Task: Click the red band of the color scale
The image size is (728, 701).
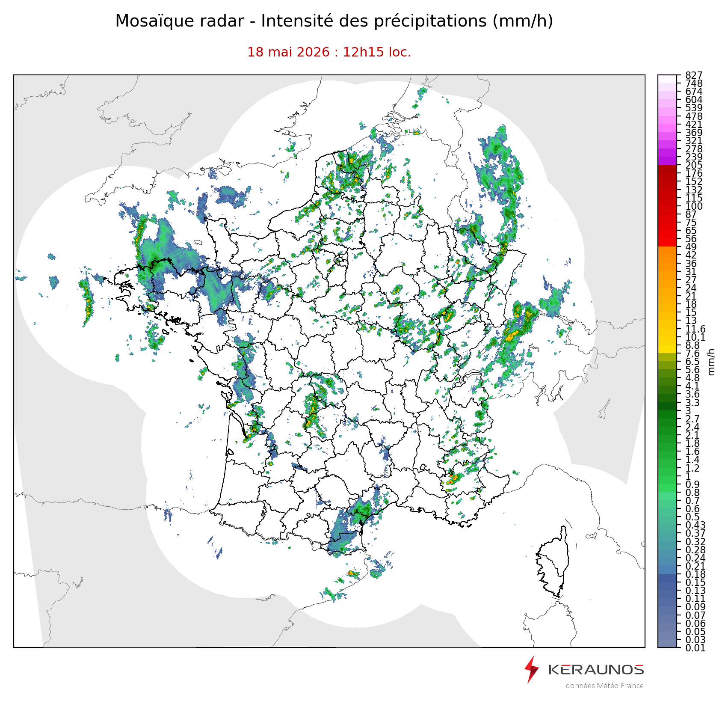Action: point(667,205)
